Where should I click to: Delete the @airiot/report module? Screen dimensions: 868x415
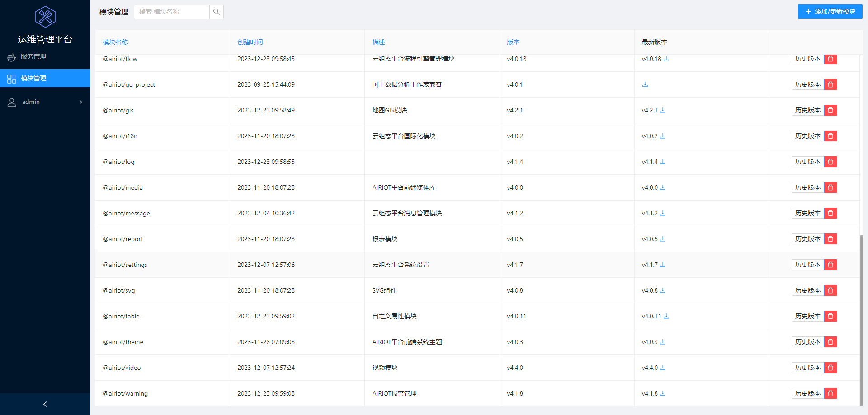(830, 239)
